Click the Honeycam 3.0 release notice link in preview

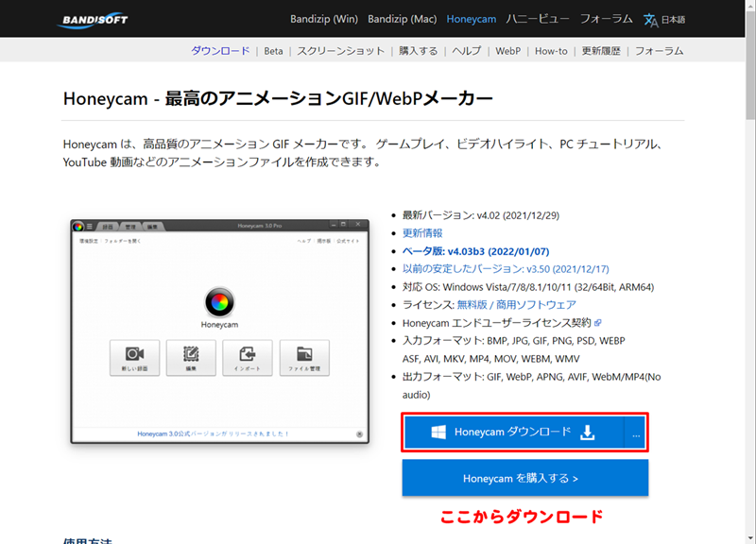tap(213, 433)
